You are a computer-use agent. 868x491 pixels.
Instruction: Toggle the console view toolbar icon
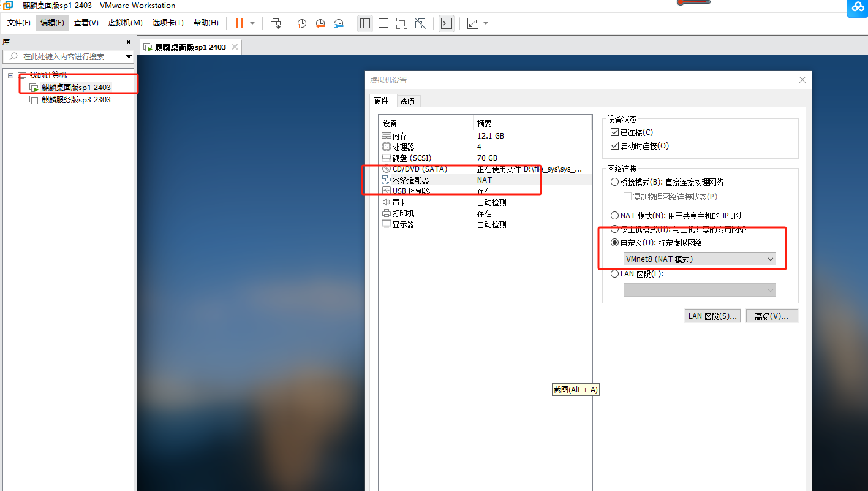click(447, 23)
